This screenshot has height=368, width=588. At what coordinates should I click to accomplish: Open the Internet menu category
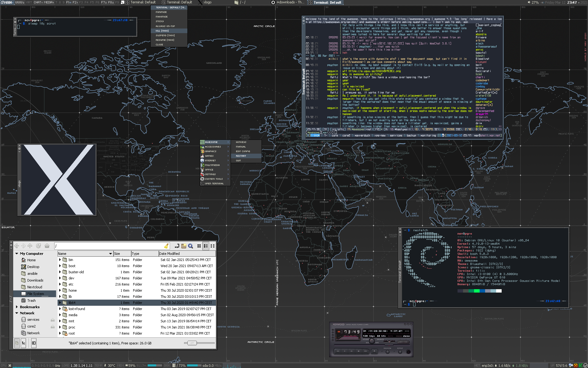tap(215, 161)
